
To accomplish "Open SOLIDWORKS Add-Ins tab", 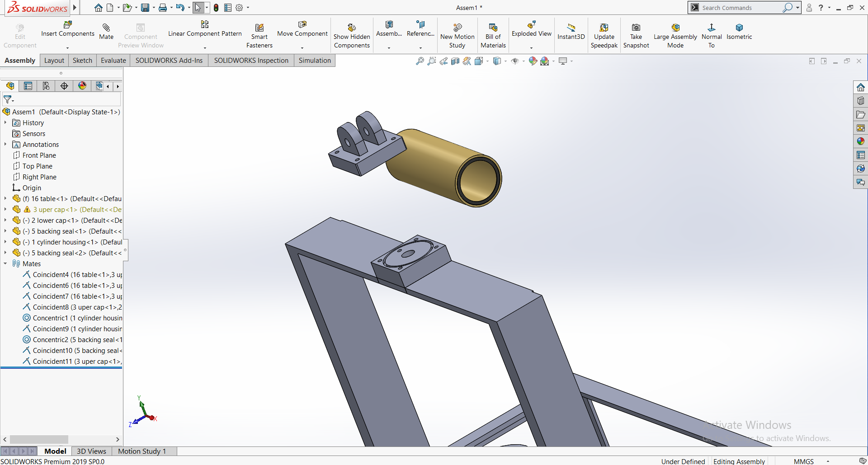I will [169, 61].
